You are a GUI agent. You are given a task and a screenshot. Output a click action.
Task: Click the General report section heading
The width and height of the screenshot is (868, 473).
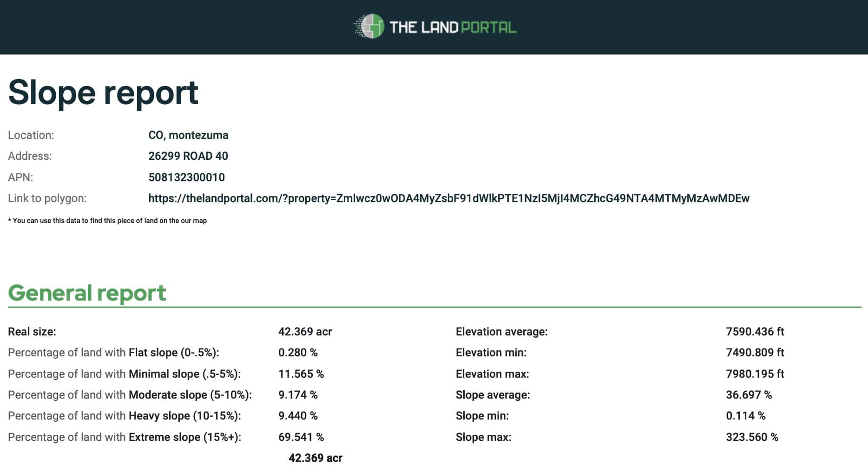point(87,293)
